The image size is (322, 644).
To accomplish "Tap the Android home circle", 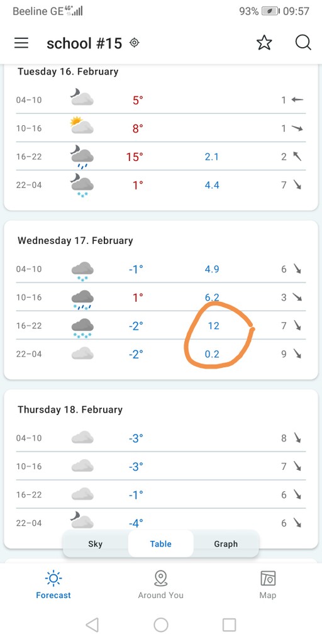I will (161, 625).
